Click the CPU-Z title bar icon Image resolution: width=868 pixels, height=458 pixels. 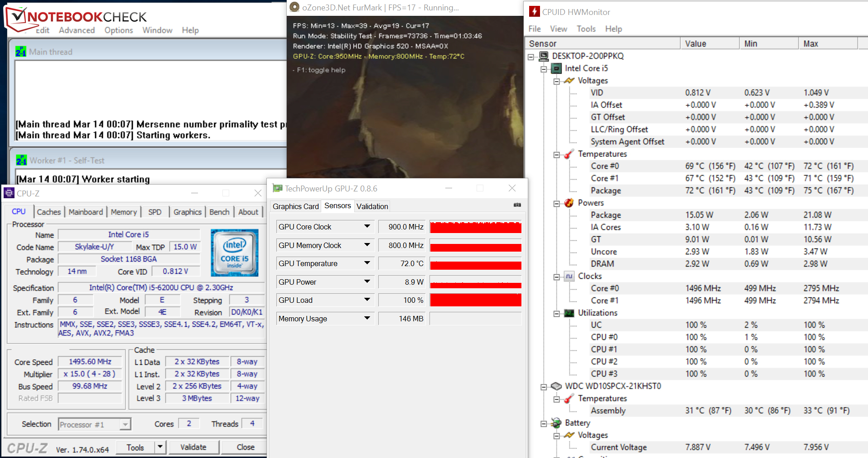pyautogui.click(x=9, y=193)
